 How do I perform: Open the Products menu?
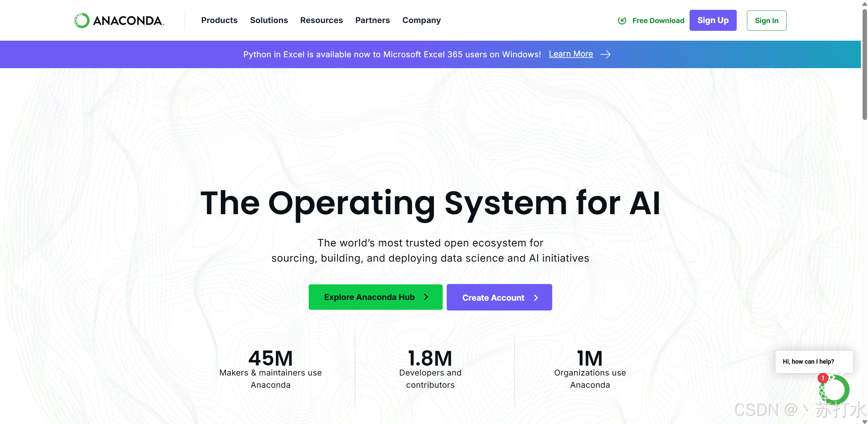(x=219, y=20)
